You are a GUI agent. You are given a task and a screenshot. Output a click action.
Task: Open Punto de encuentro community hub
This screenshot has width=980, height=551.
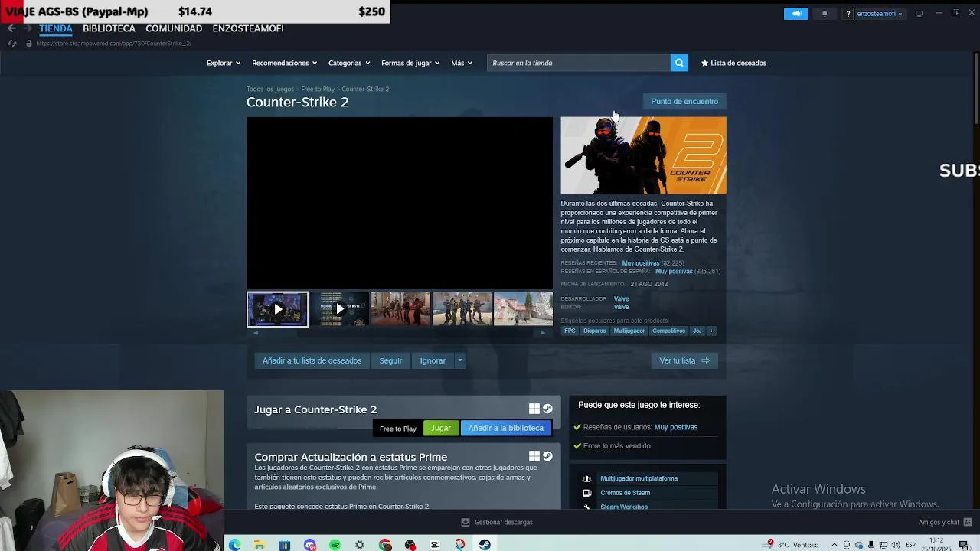pyautogui.click(x=684, y=101)
